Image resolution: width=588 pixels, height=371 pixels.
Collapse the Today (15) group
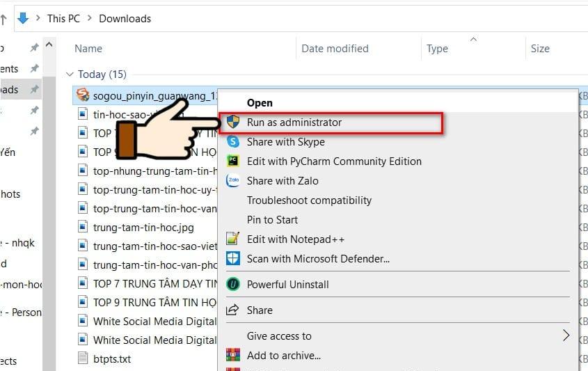point(70,74)
